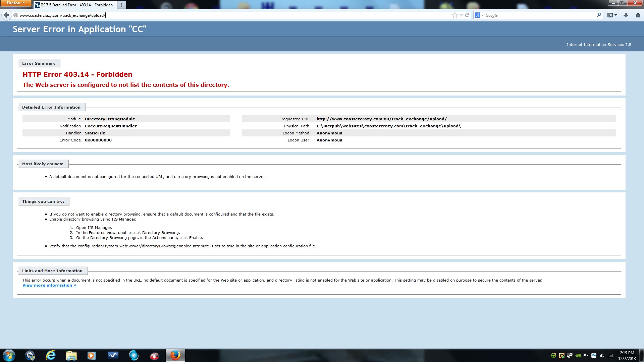Open the volume speaker tray icon
Image resolution: width=644 pixels, height=362 pixels.
coord(602,355)
